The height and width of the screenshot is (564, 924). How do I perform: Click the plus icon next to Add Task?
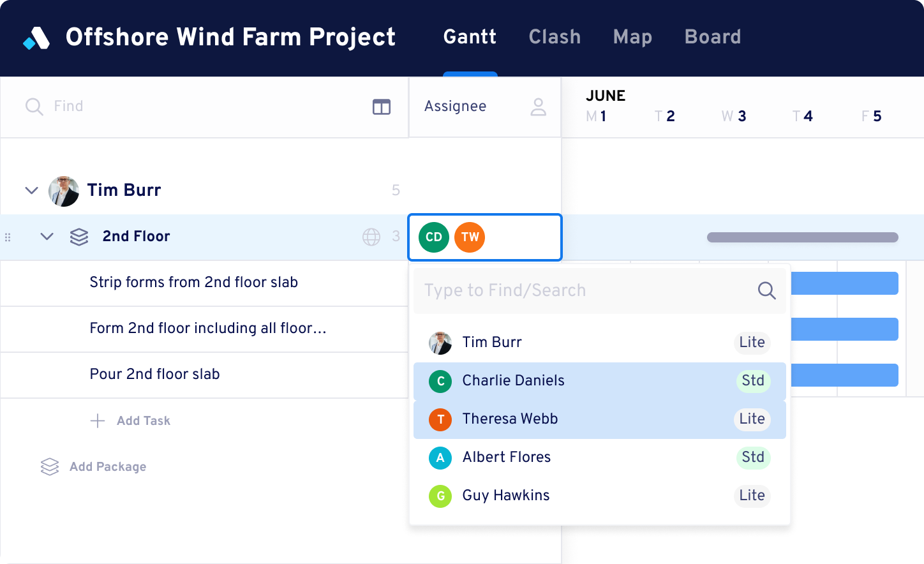(x=96, y=420)
